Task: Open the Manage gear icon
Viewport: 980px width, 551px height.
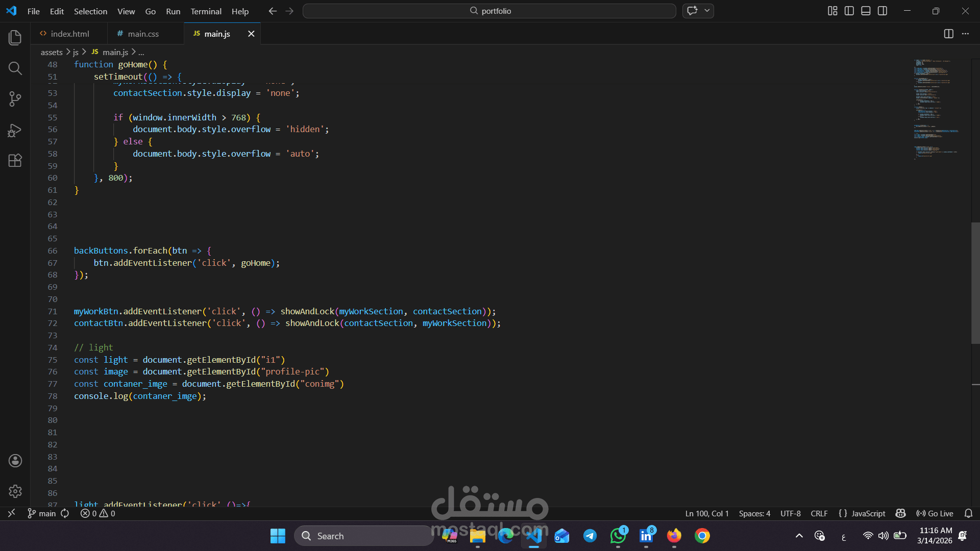Action: (x=15, y=491)
